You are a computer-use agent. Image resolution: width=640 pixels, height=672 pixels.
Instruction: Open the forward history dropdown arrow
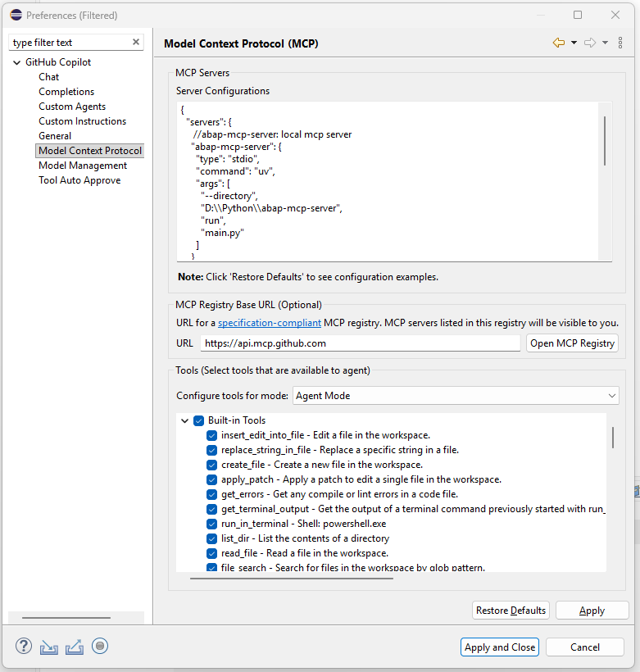(606, 43)
